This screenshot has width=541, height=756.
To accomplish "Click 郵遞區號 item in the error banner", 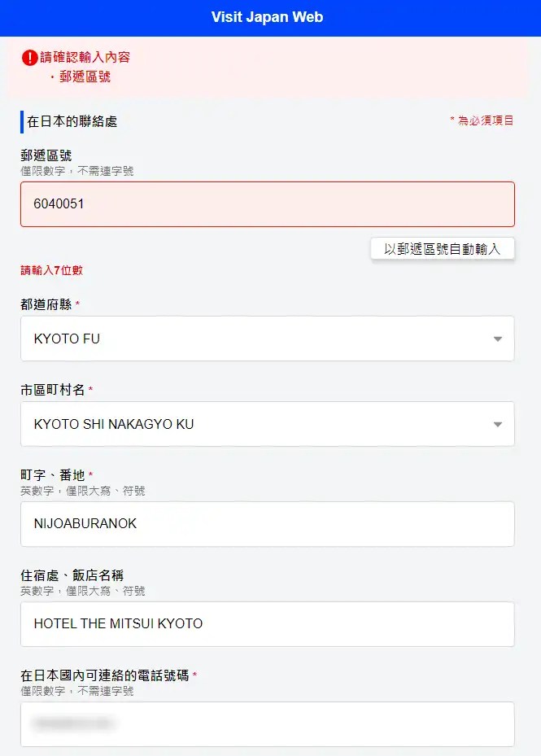I will (85, 76).
